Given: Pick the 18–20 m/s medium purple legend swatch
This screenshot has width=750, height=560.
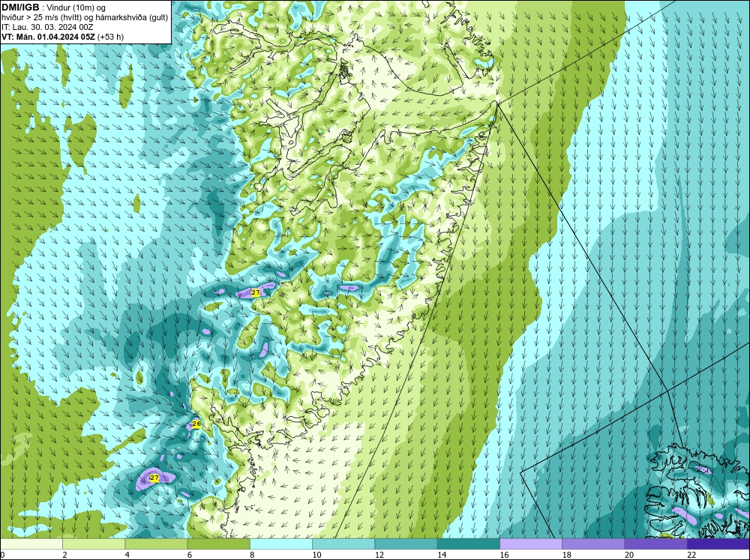Looking at the screenshot, I should [593, 544].
